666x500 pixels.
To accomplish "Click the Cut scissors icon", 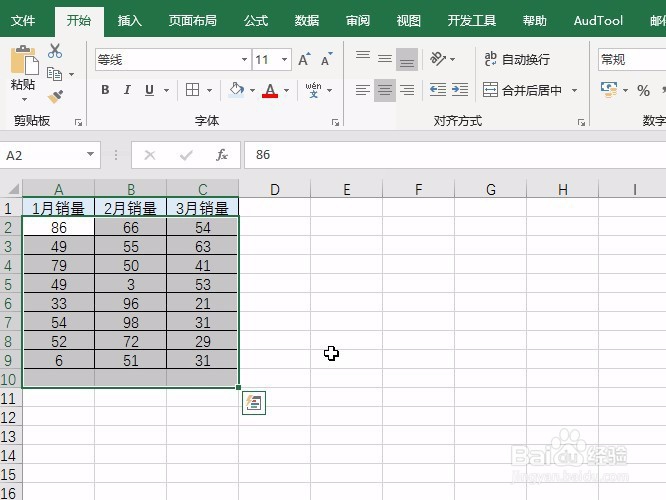I will [x=55, y=51].
